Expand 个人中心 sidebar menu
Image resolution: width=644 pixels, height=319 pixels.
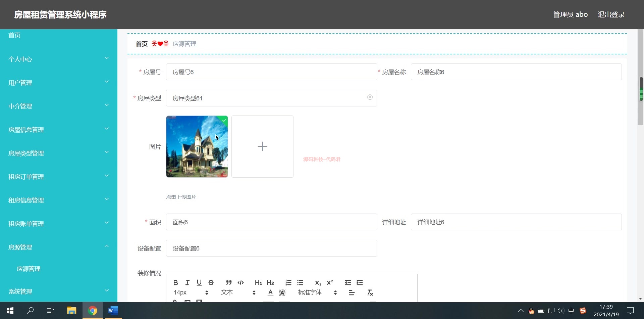pyautogui.click(x=59, y=59)
